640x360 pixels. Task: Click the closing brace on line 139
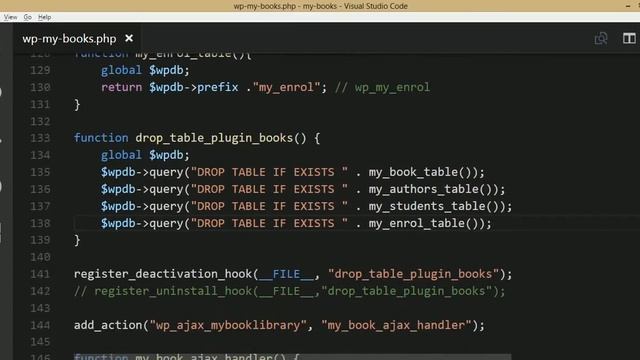77,240
